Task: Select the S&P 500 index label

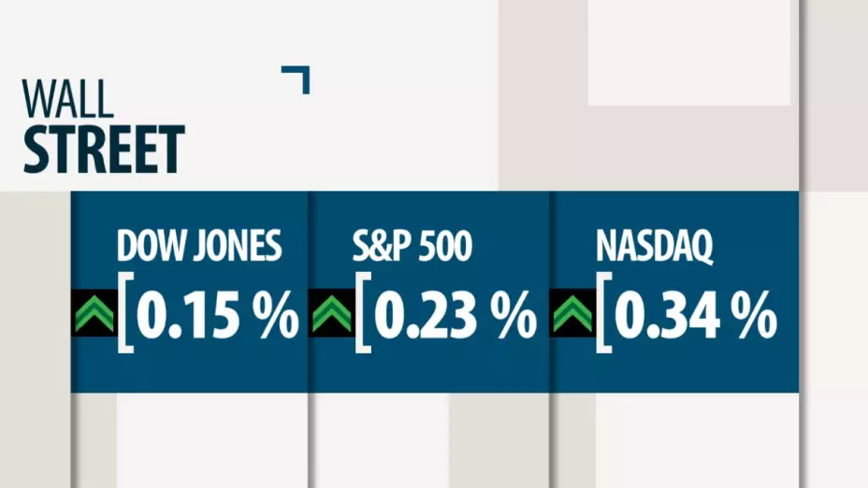Action: pos(412,246)
